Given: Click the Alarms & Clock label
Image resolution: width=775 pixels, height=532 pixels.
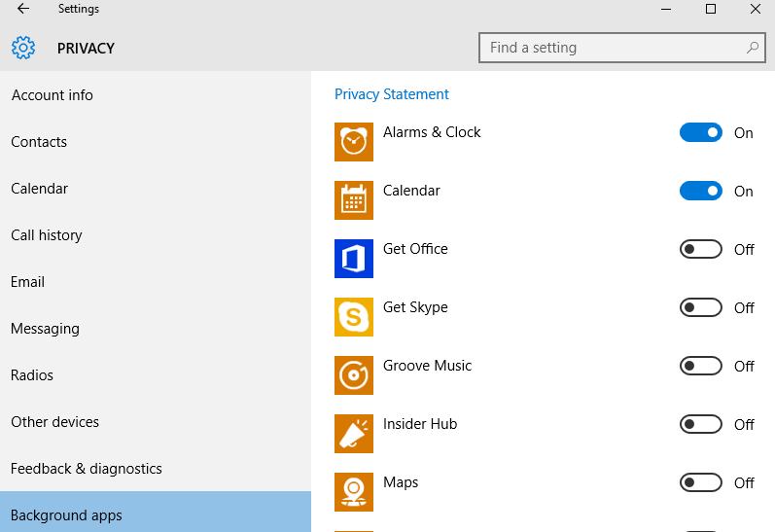Looking at the screenshot, I should point(432,132).
